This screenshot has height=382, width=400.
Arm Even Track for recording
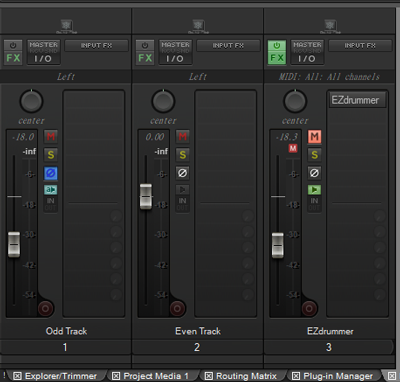point(177,308)
